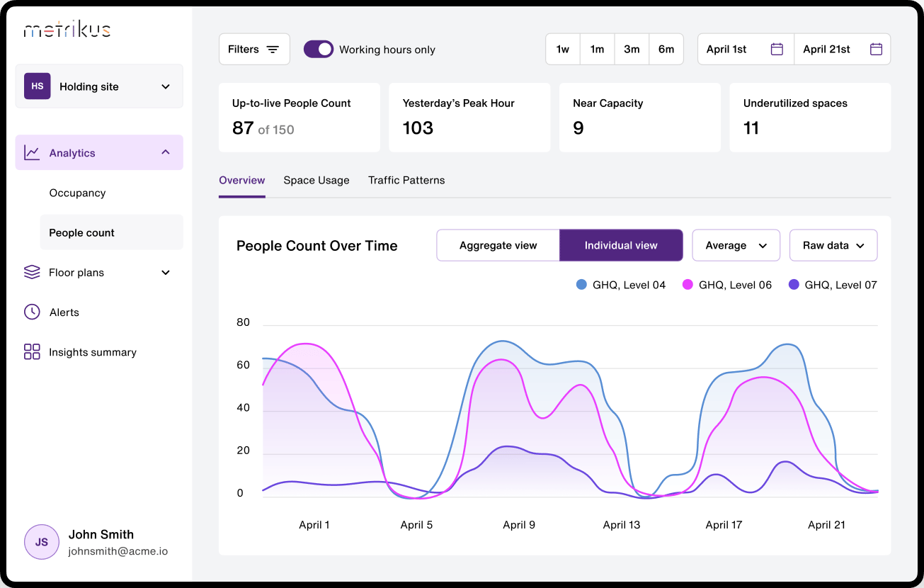Toggle Working hours only switch
924x588 pixels.
point(319,49)
